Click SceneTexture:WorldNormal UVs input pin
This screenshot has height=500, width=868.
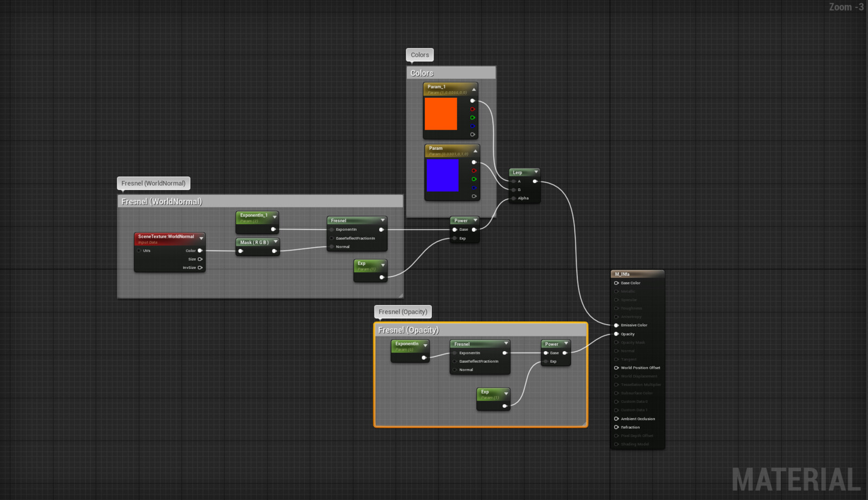pos(139,251)
